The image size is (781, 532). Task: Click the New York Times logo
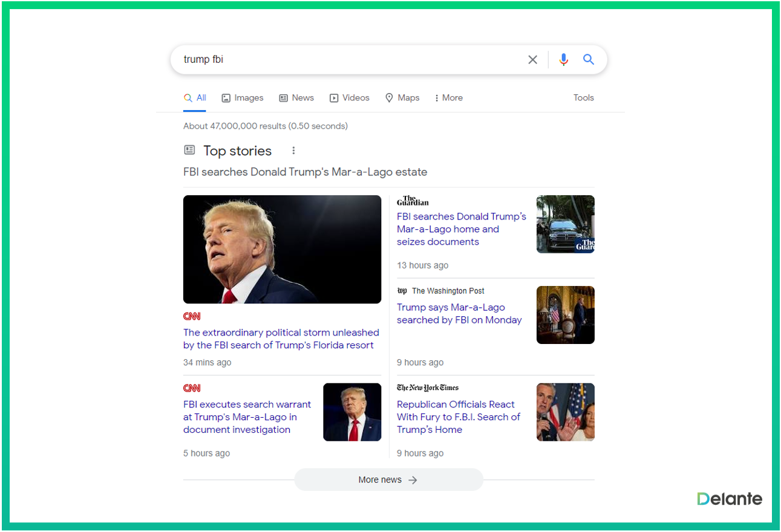[x=427, y=388]
